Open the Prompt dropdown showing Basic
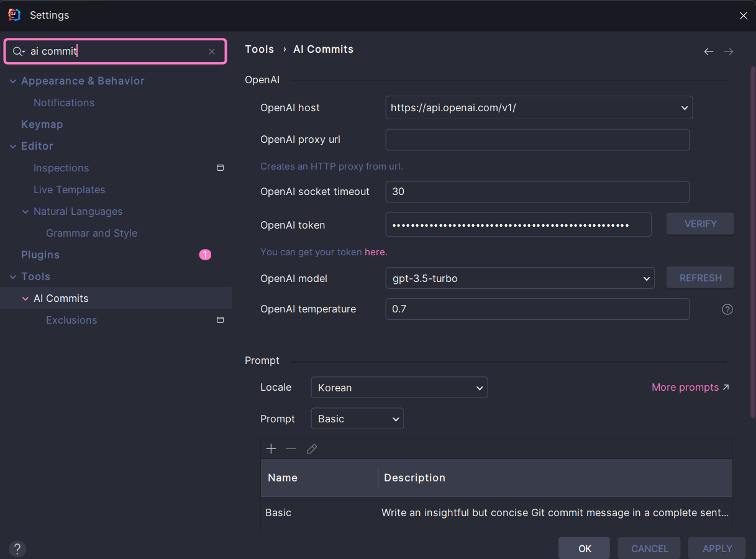 pos(357,419)
